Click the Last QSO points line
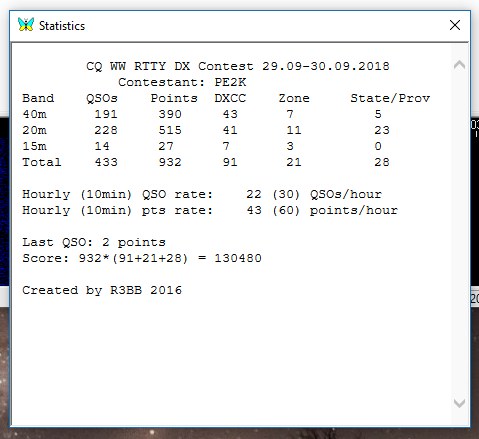 pos(94,242)
